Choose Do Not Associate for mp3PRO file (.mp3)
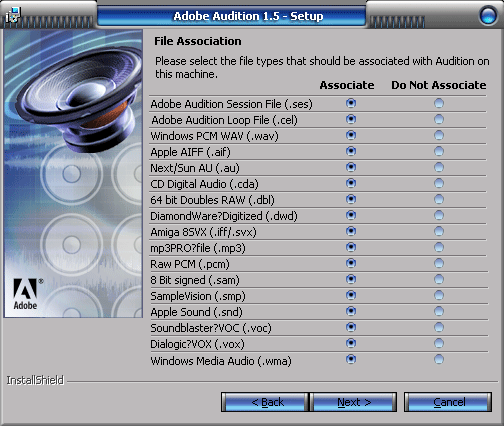Viewport: 504px width, 426px height. point(439,247)
